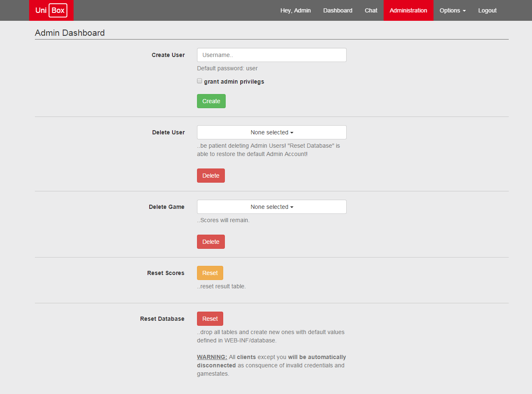Click 'grant admin privilegs' label text
The width and height of the screenshot is (532, 394).
pyautogui.click(x=234, y=82)
